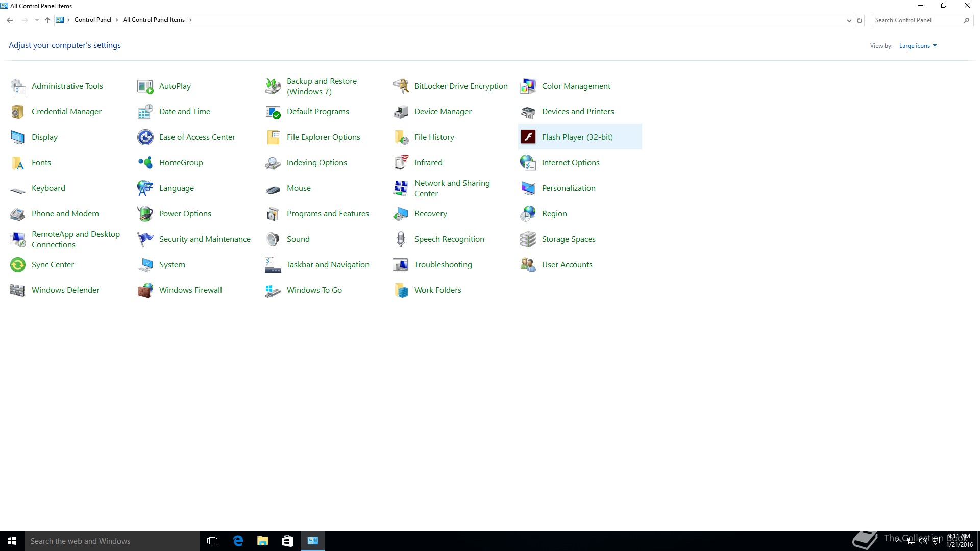Expand the View by Large icons dropdown
Image resolution: width=980 pixels, height=551 pixels.
pyautogui.click(x=918, y=46)
